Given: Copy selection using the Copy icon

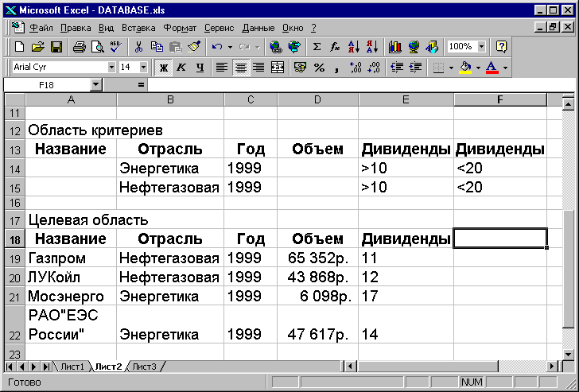Looking at the screenshot, I should coord(157,47).
